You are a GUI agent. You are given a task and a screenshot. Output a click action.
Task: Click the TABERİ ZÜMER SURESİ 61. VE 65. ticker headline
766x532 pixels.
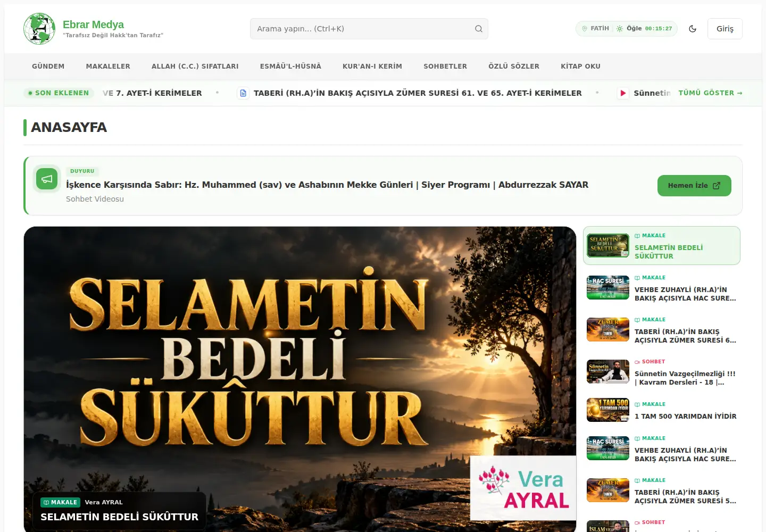[x=418, y=93]
